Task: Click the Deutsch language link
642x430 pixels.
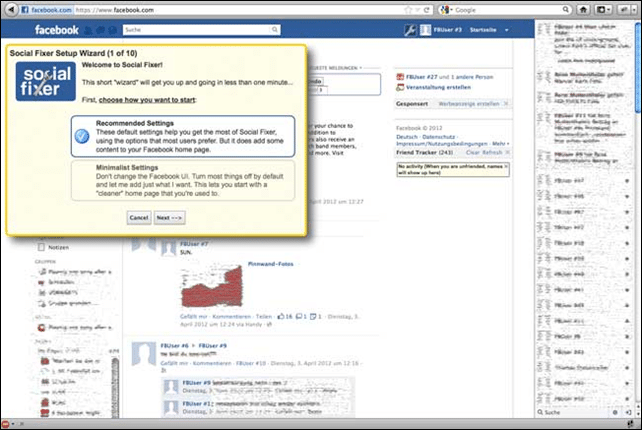Action: coord(407,137)
